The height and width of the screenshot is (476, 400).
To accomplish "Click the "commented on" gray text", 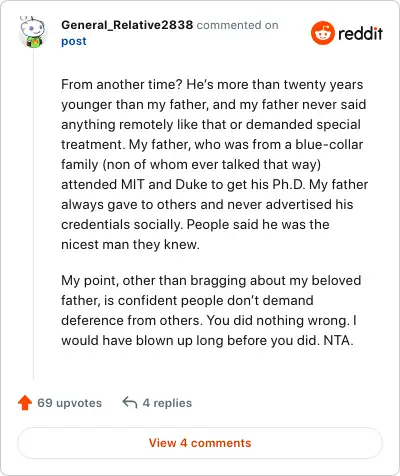I will pos(237,25).
